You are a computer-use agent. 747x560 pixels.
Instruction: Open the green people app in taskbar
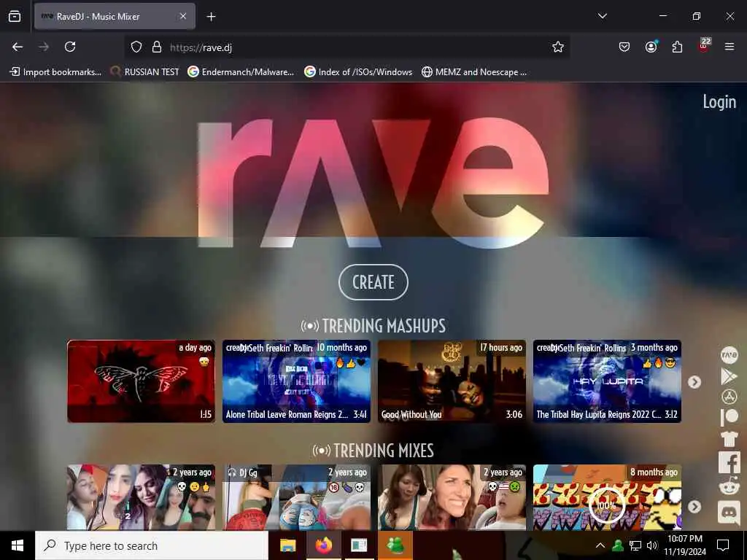pos(395,545)
